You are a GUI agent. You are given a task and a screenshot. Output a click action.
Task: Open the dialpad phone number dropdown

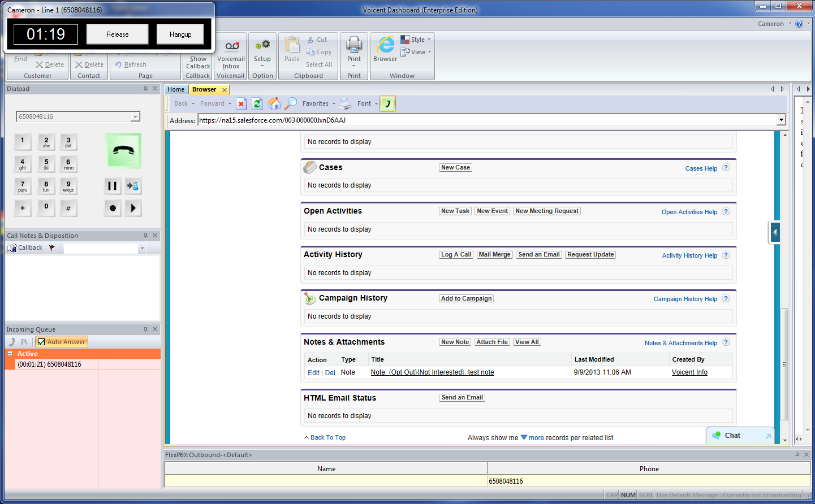click(135, 117)
